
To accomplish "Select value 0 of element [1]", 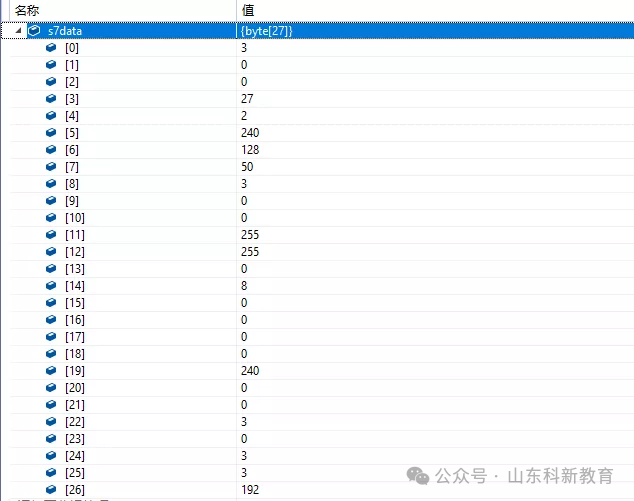I will pos(244,65).
